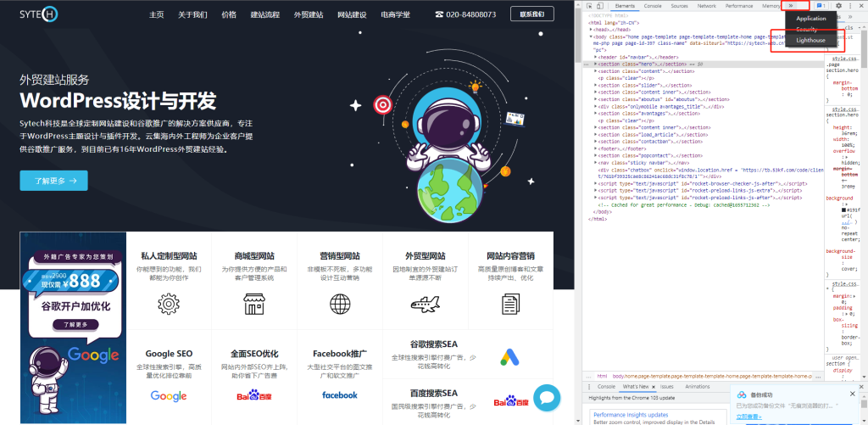Click the 了解更多 button in Google ad banner
This screenshot has height=425, width=868.
[x=75, y=325]
